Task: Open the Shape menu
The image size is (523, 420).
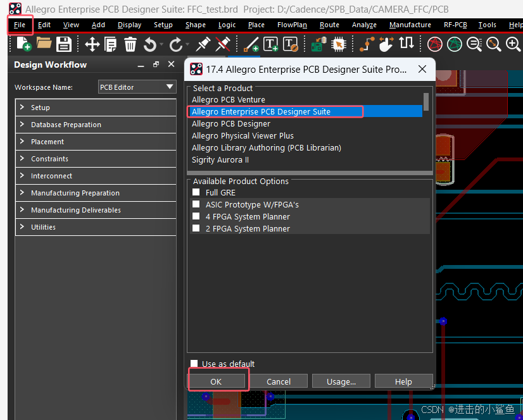Action: (196, 25)
